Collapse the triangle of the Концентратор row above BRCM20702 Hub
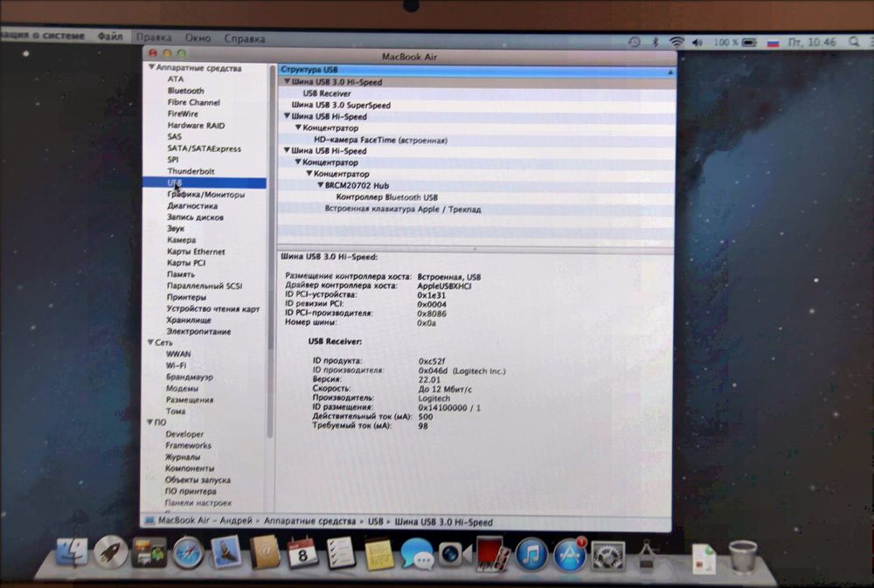The height and width of the screenshot is (588, 874). click(x=309, y=173)
